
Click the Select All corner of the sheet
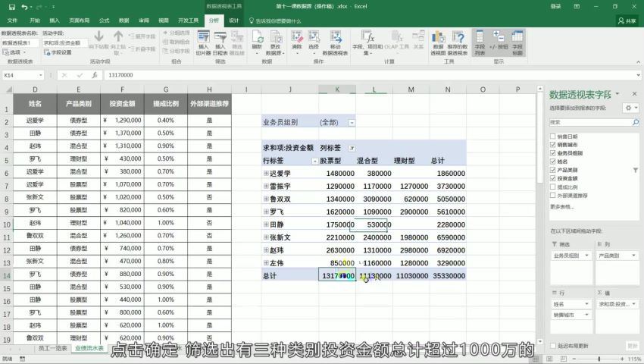[8, 89]
